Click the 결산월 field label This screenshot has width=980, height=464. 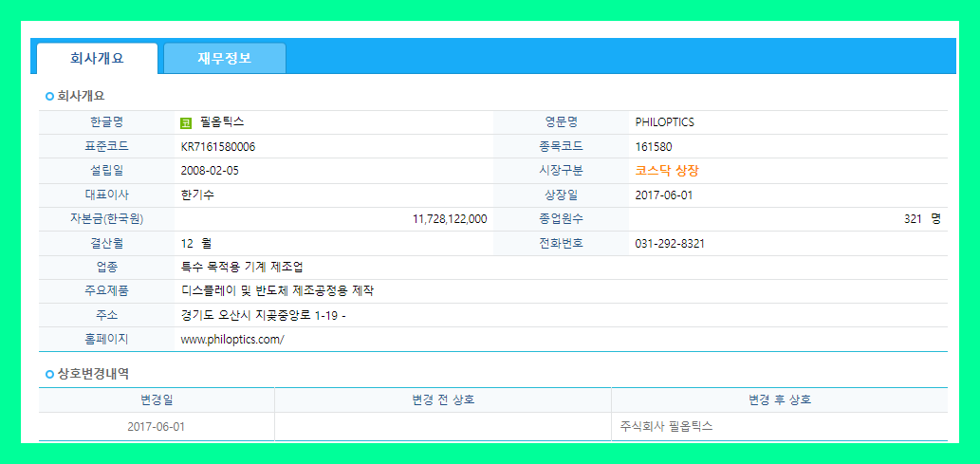[106, 243]
